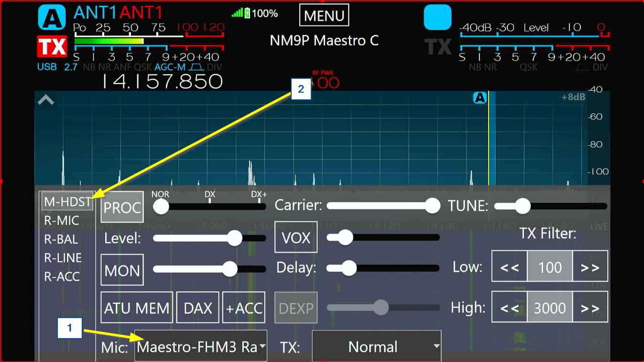
Task: Decrease TX filter High with << button
Action: point(510,308)
